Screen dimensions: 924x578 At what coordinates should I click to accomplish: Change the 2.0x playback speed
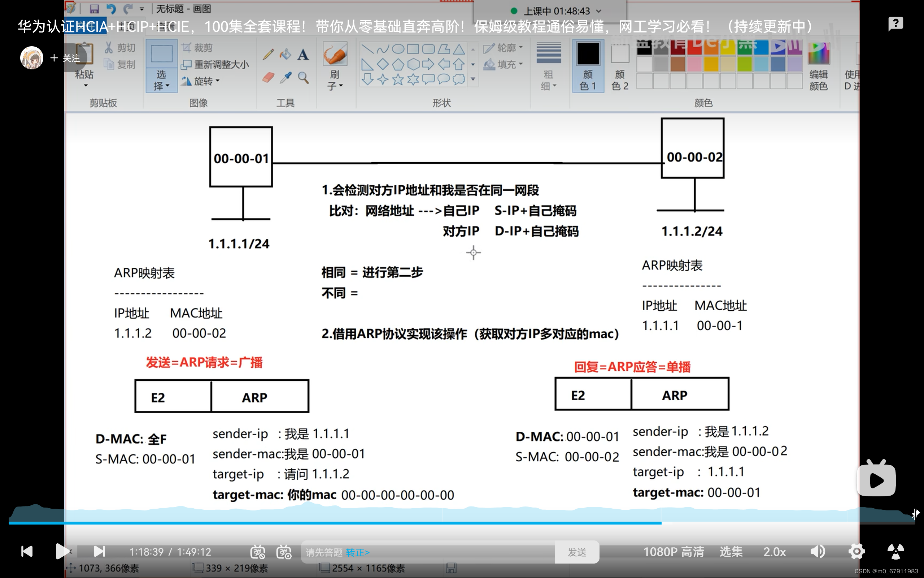pyautogui.click(x=774, y=552)
